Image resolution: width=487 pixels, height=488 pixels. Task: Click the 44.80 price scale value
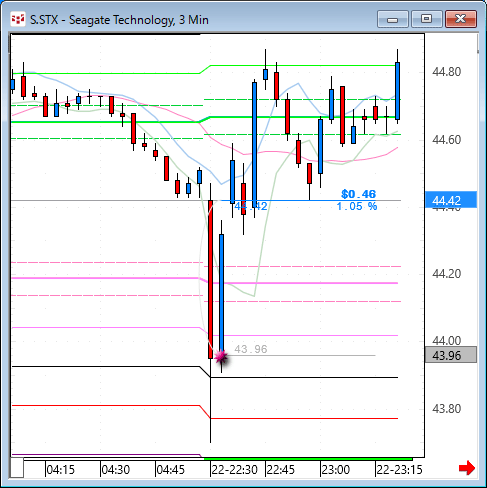pyautogui.click(x=446, y=72)
